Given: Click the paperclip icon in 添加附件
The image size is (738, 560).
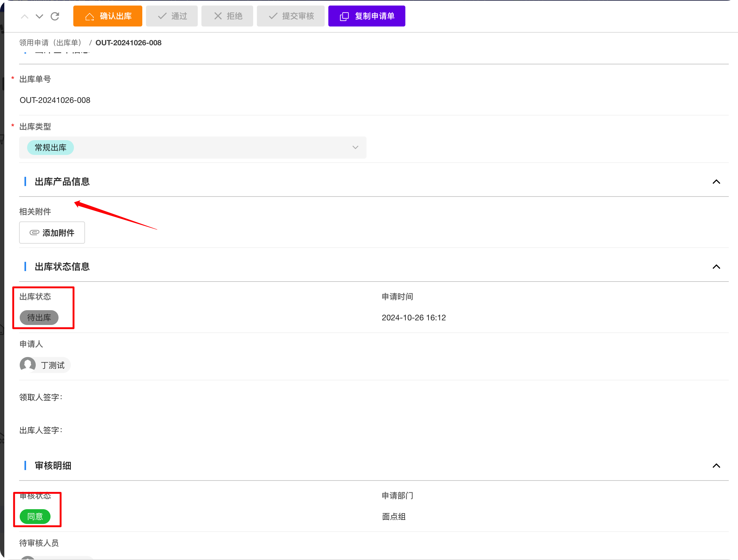Looking at the screenshot, I should (x=34, y=233).
